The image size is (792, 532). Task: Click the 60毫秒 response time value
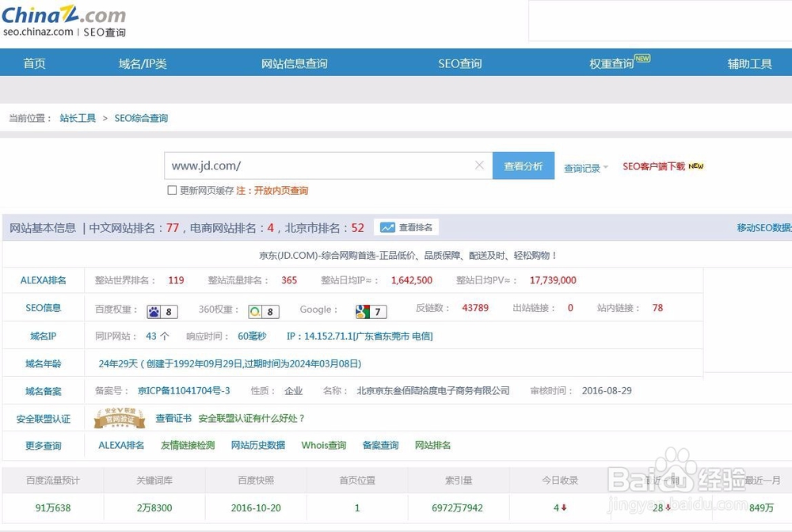[252, 336]
